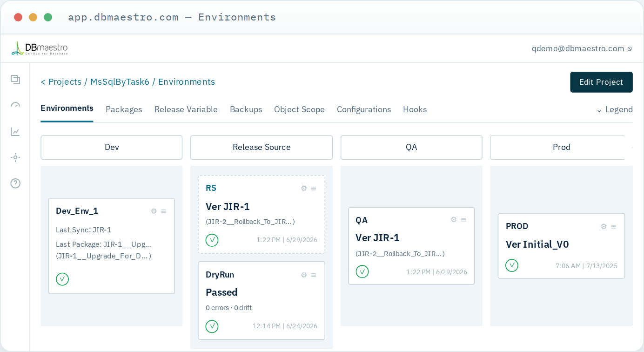Open the DryRun card hamburger menu
The image size is (644, 352).
[x=314, y=275]
